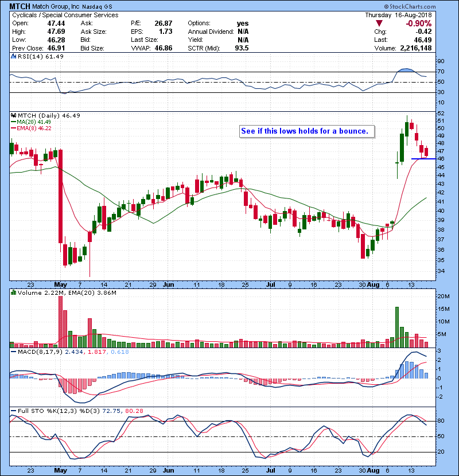The image size is (459, 476).
Task: Click the candlestick icon beside MTCH (Daily)
Action: tap(13, 115)
